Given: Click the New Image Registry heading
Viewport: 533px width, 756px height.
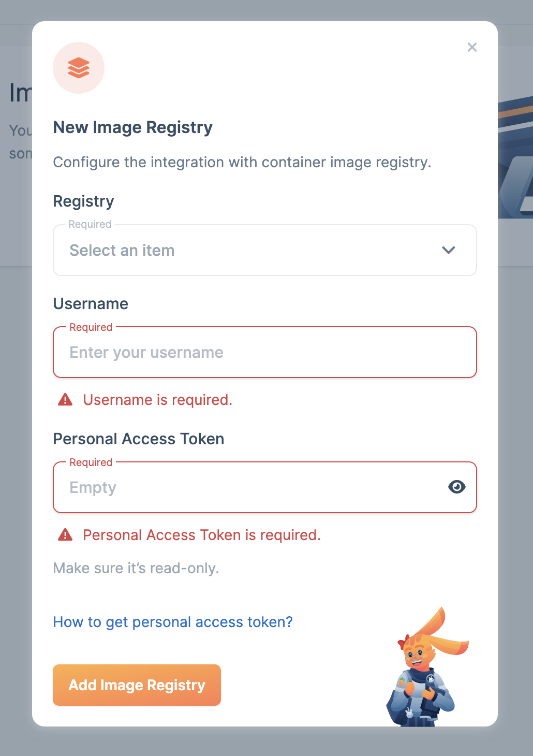Looking at the screenshot, I should point(132,127).
